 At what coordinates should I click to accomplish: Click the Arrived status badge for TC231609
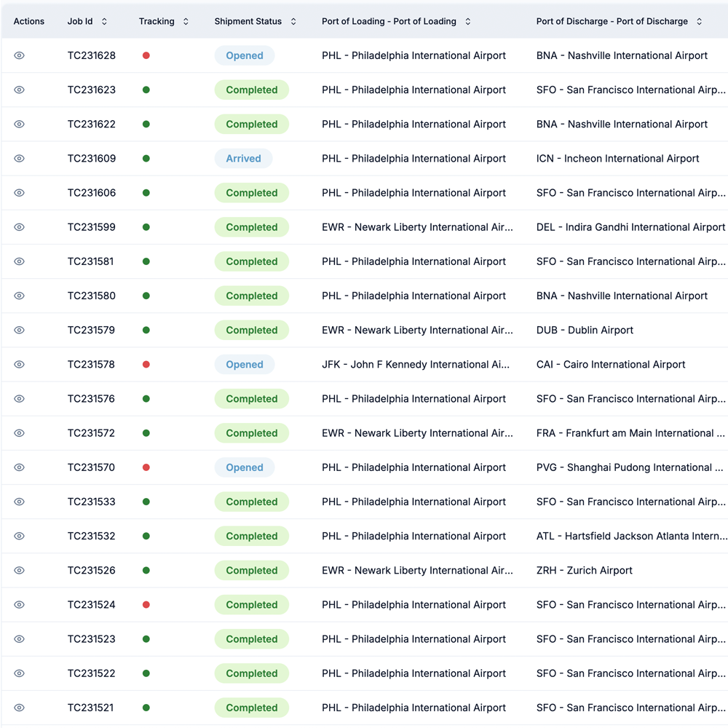(x=243, y=159)
